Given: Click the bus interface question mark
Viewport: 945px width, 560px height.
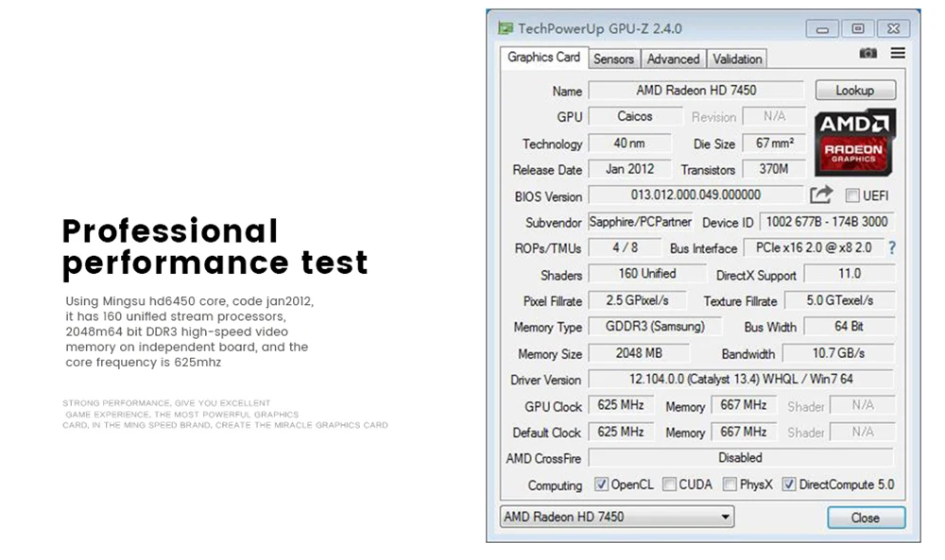Looking at the screenshot, I should pyautogui.click(x=892, y=247).
